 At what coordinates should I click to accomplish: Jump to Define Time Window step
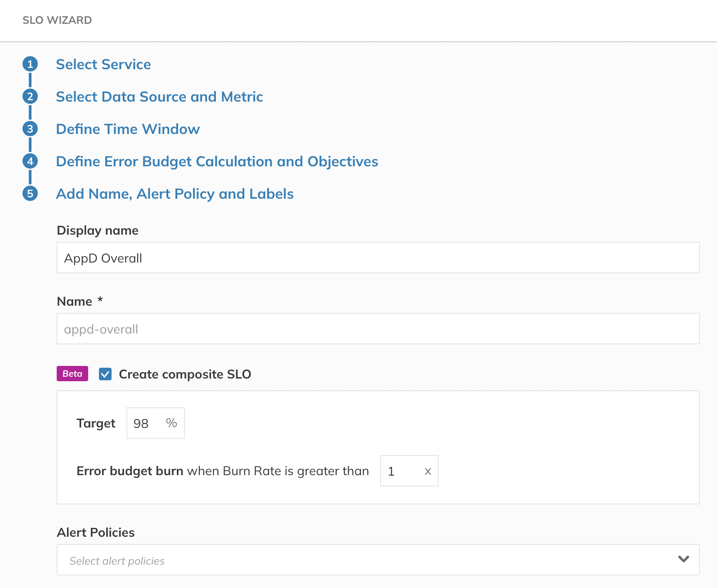click(128, 129)
